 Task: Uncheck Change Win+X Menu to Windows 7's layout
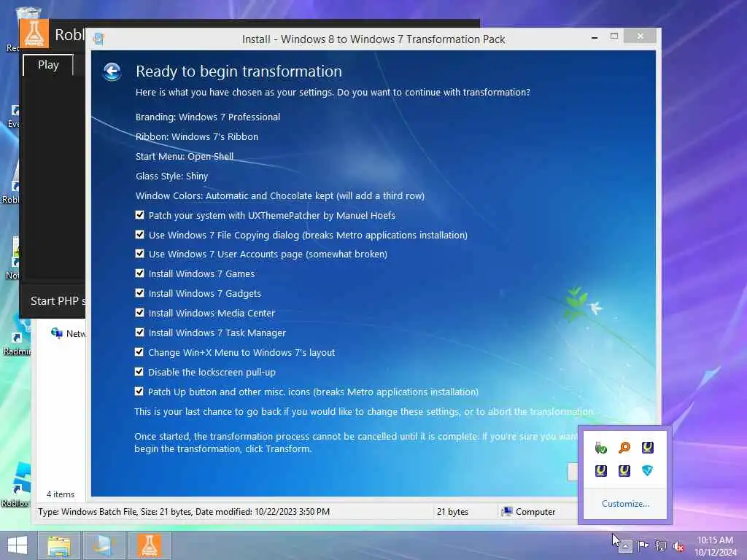click(x=139, y=352)
